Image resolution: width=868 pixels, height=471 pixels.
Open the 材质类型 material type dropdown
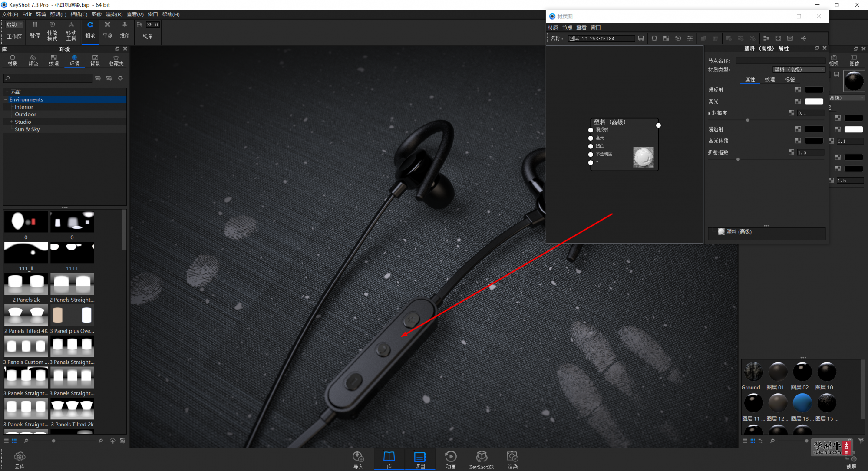(x=799, y=69)
